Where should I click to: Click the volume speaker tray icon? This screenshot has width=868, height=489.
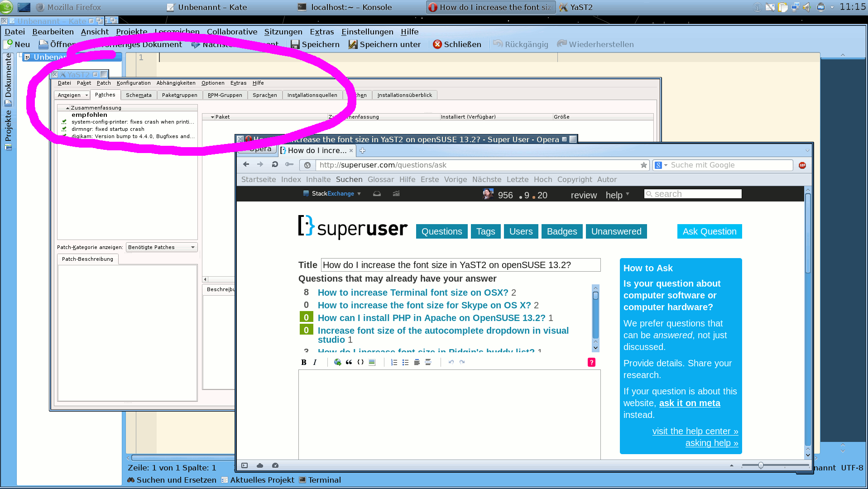tap(806, 7)
